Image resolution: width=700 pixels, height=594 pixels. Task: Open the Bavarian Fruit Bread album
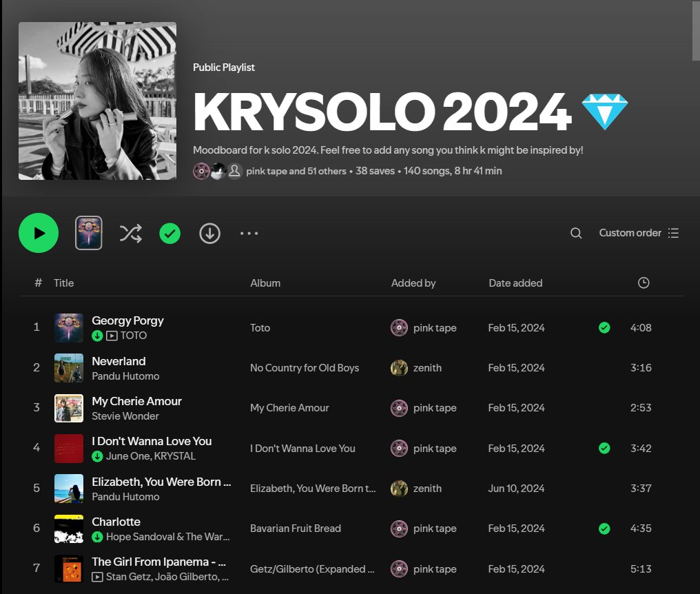(x=296, y=529)
